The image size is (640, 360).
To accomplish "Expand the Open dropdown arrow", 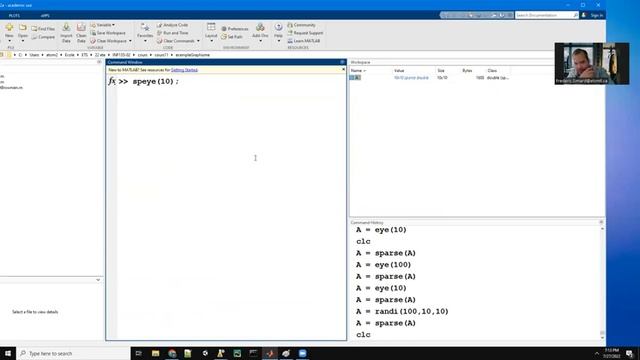I will pyautogui.click(x=22, y=41).
